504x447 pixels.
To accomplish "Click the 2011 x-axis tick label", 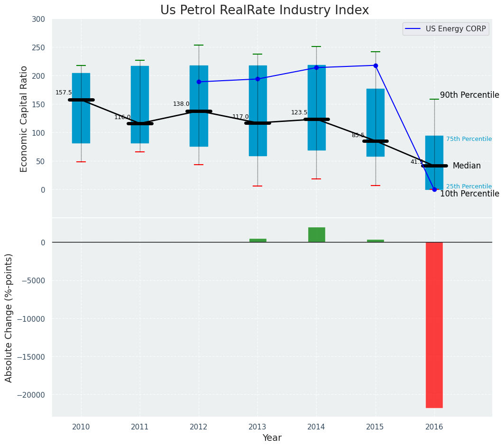I will pos(140,427).
